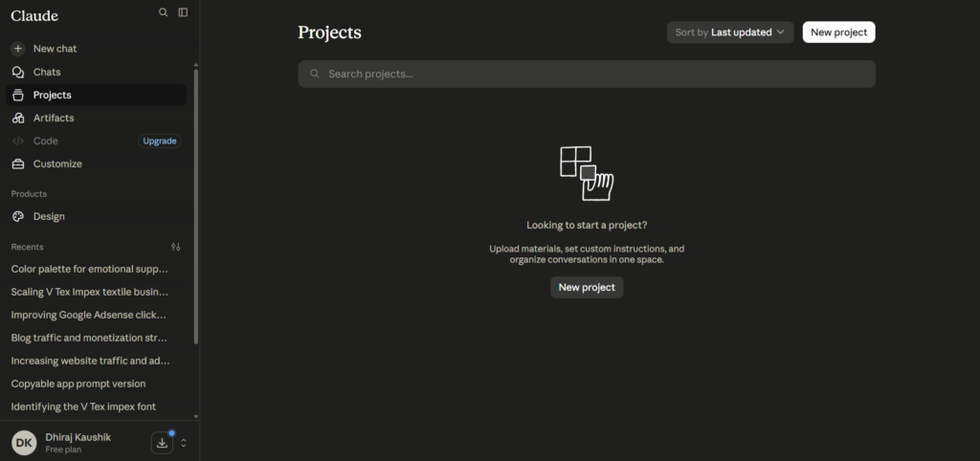Click the Upgrade badge next to Code

(160, 142)
